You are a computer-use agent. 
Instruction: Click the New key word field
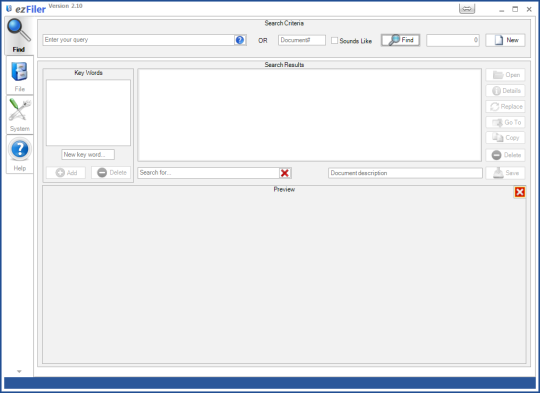coord(88,155)
